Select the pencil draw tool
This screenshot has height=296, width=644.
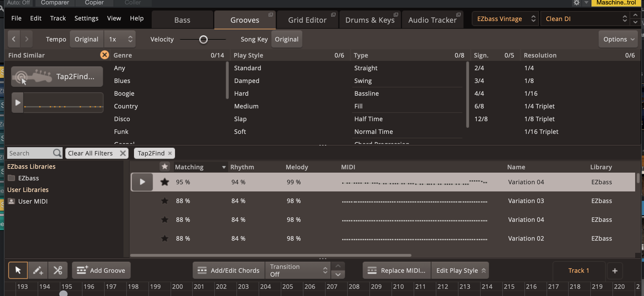tap(38, 270)
